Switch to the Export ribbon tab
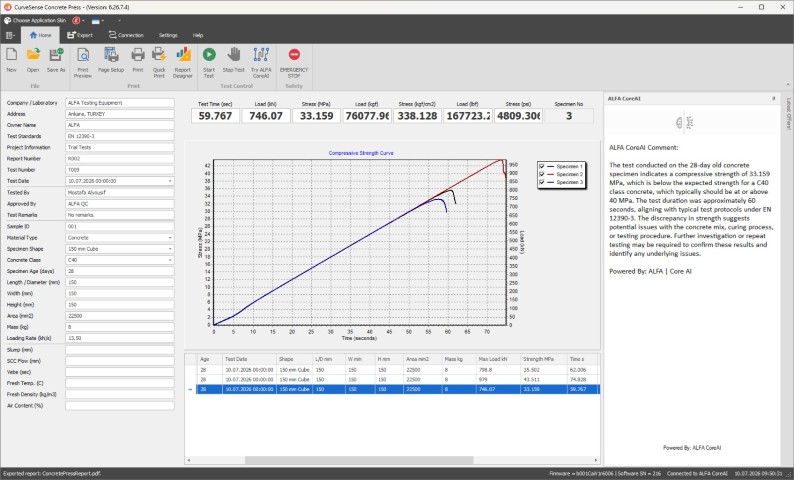This screenshot has width=794, height=480. tap(80, 35)
